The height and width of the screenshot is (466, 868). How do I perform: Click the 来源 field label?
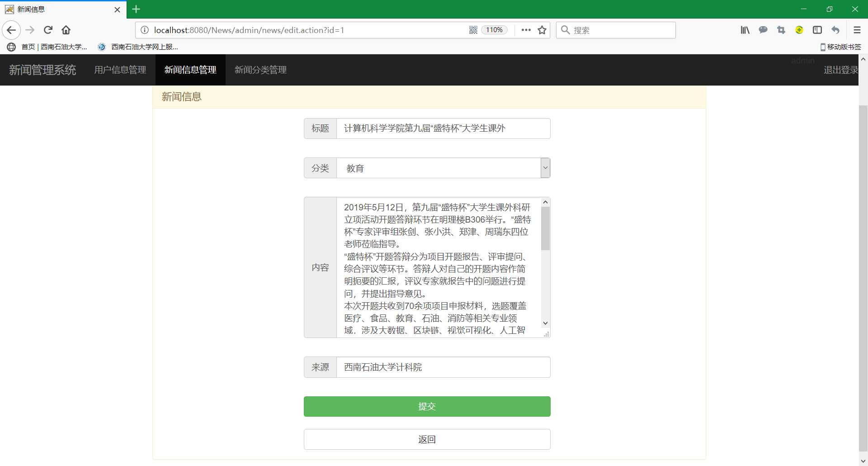click(x=320, y=367)
